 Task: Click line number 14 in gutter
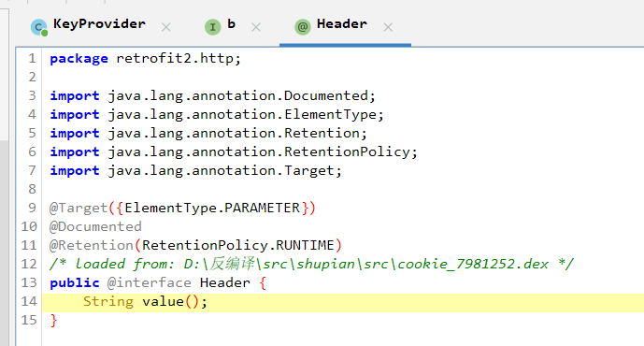pos(29,302)
